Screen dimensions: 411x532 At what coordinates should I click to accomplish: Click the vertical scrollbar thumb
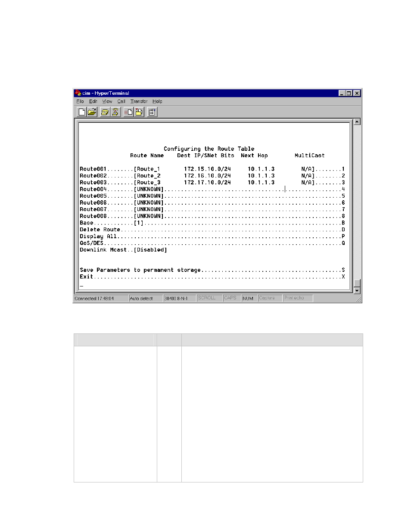(357, 283)
